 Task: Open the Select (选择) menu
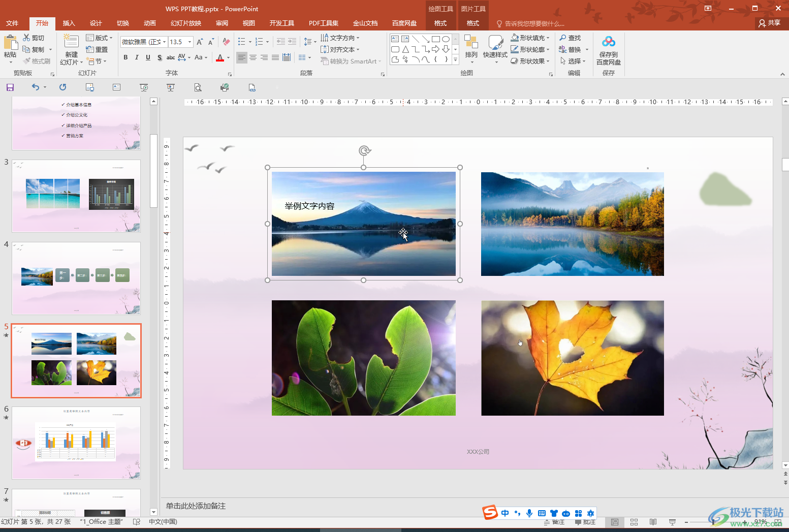click(573, 61)
